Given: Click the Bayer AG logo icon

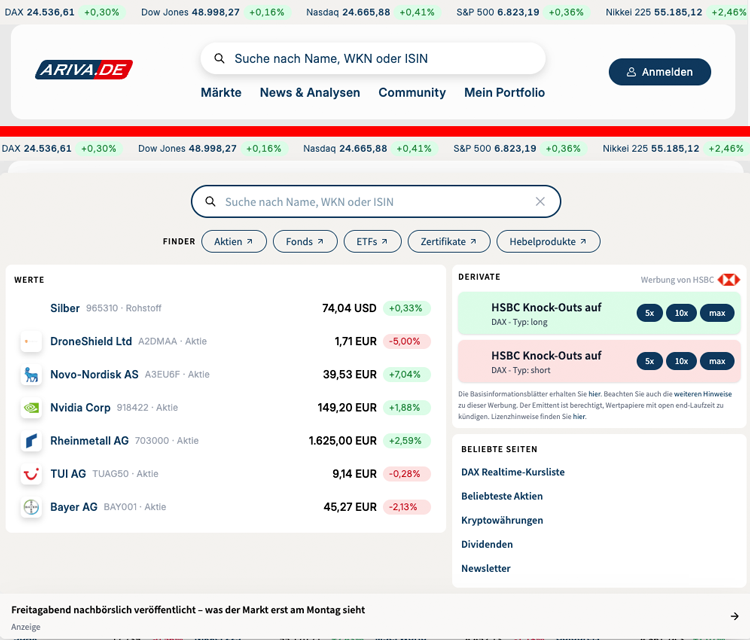Looking at the screenshot, I should pos(31,507).
